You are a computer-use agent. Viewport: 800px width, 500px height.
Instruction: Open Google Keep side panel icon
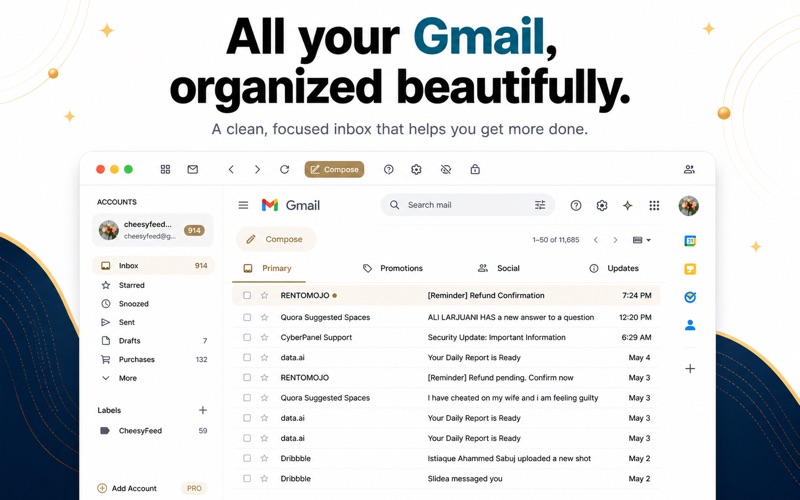(690, 269)
